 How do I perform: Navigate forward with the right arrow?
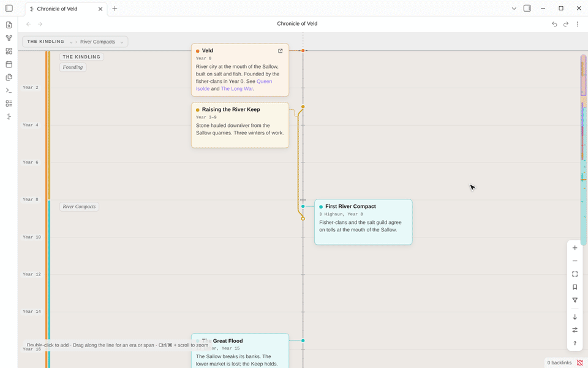coord(40,24)
